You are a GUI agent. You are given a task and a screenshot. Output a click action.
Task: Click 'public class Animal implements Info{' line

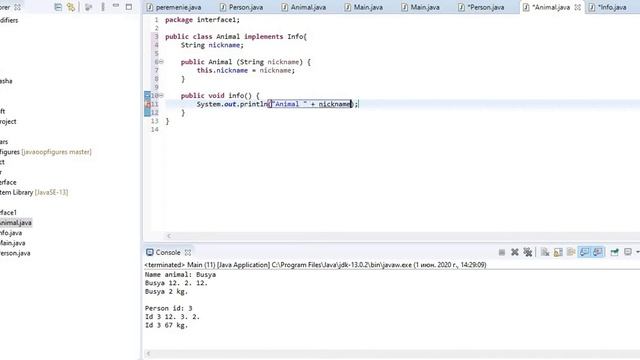point(236,36)
